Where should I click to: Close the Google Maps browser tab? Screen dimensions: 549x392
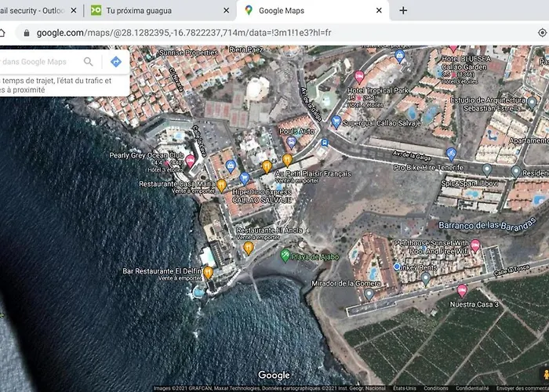point(379,11)
